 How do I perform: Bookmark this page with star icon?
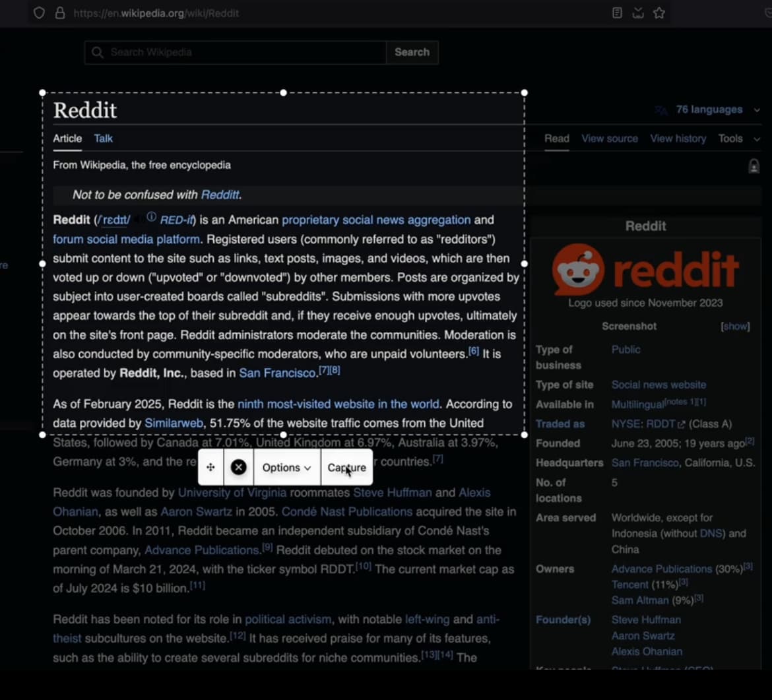coord(659,13)
